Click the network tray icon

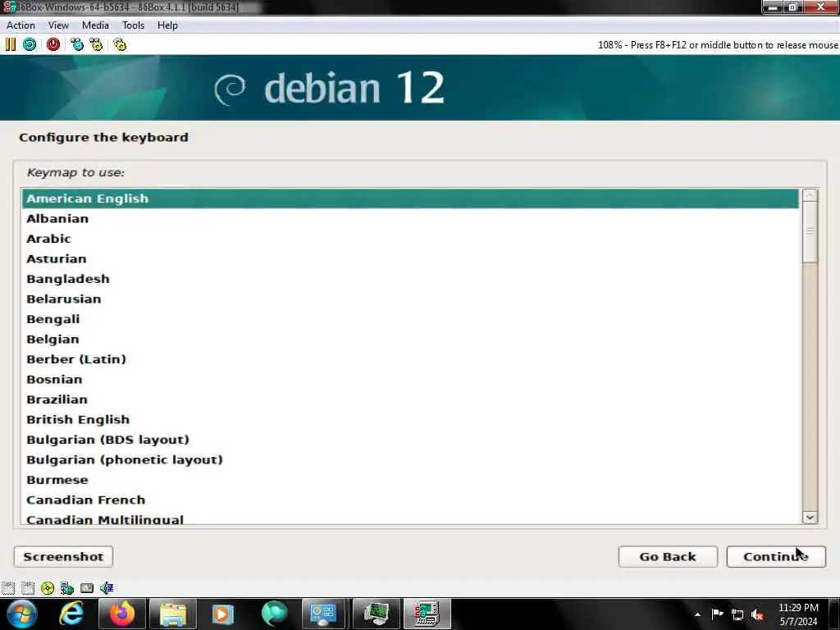point(737,615)
